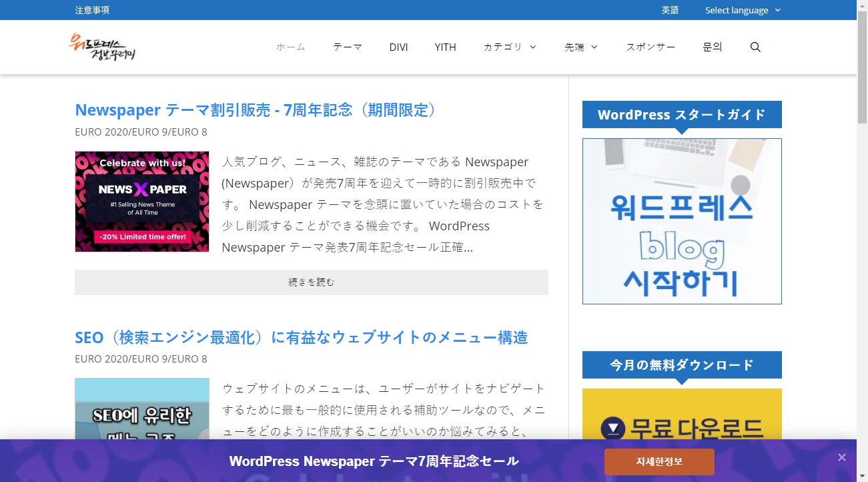
Task: Open the 문의 menu item
Action: click(x=713, y=47)
